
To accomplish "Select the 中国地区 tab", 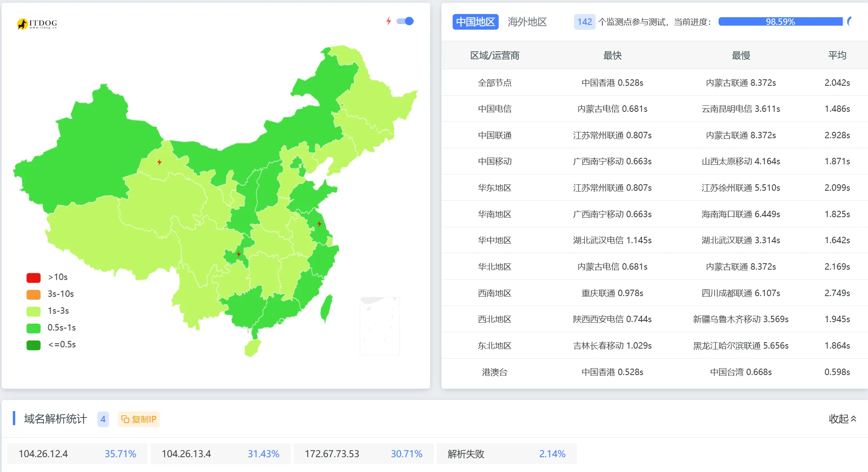I will coord(475,22).
